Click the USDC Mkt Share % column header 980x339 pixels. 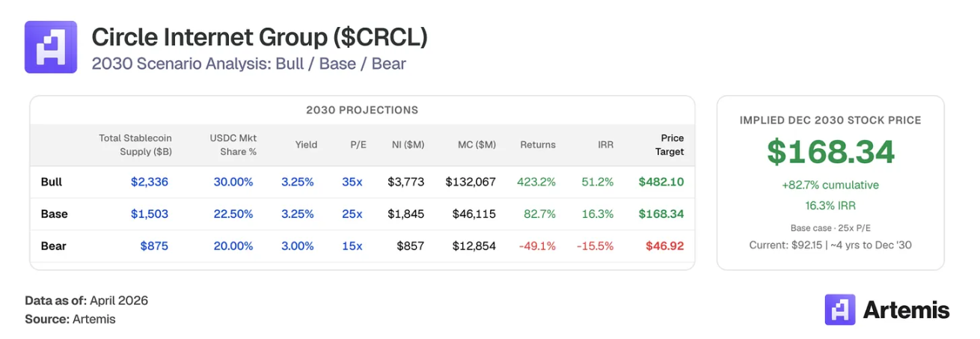233,144
